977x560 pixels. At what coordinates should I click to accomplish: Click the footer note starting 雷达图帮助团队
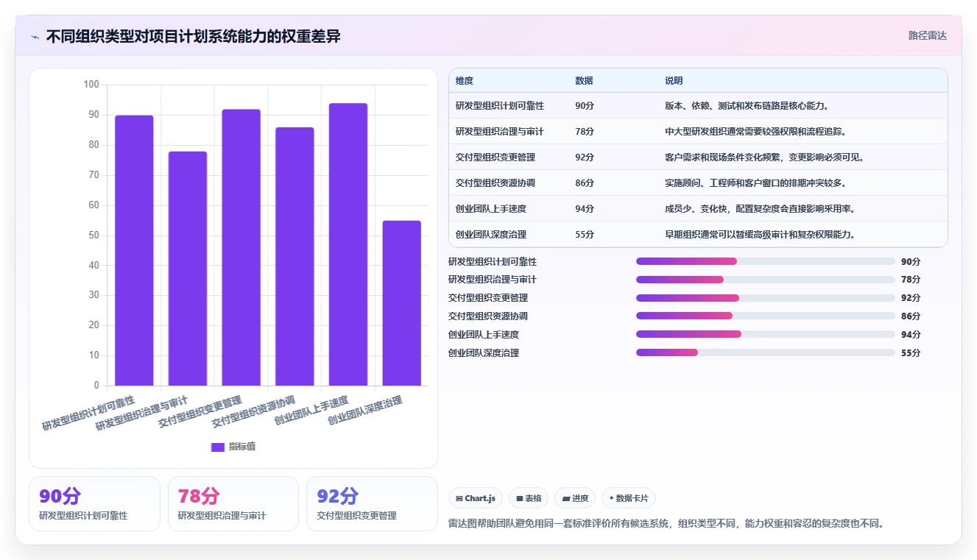[666, 524]
